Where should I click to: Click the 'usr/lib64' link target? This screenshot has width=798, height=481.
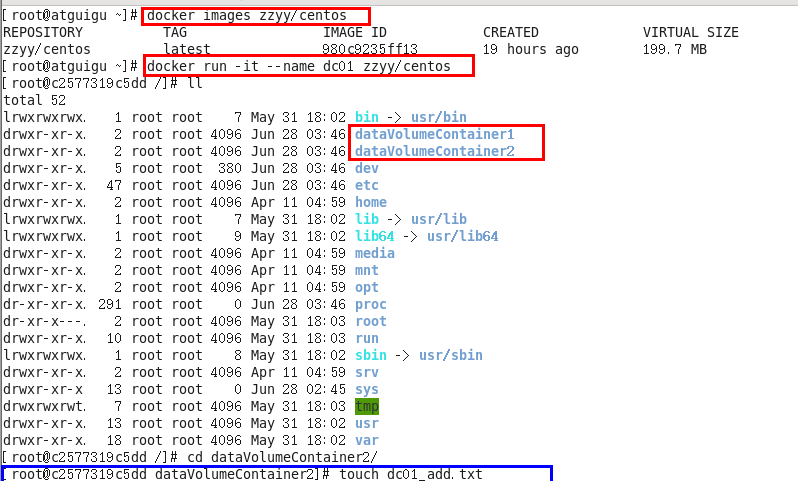click(463, 236)
